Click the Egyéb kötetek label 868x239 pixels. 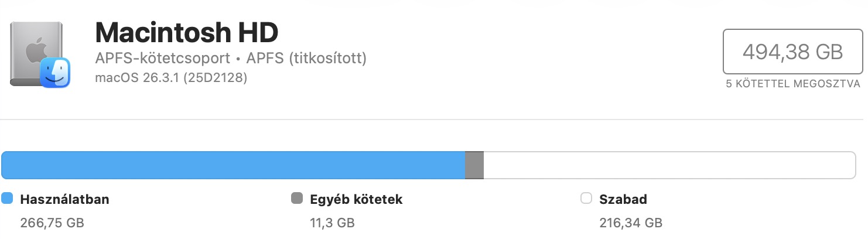pos(356,199)
